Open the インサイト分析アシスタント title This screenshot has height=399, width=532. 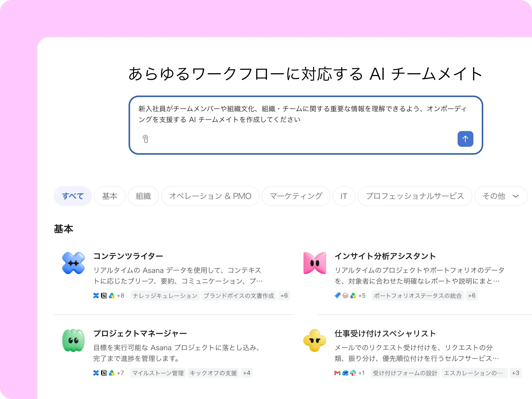pos(385,256)
